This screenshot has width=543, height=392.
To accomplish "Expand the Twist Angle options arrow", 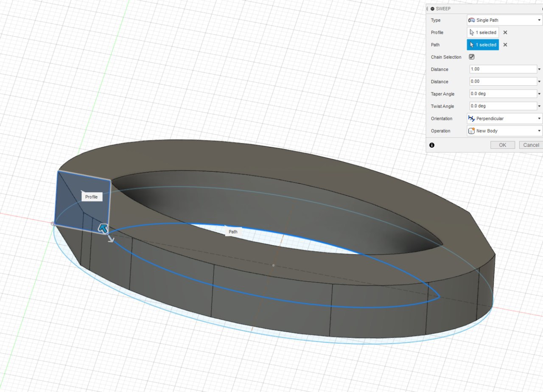I will tap(539, 106).
